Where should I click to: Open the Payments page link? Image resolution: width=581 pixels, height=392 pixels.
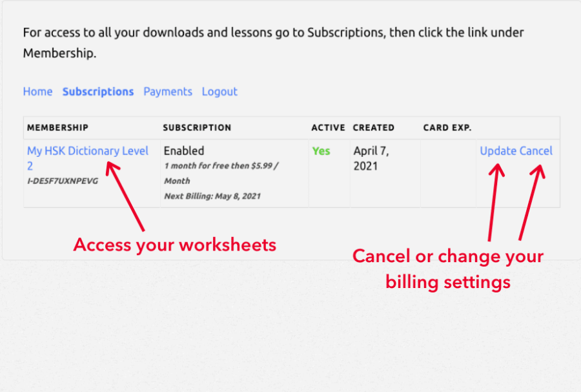[168, 92]
